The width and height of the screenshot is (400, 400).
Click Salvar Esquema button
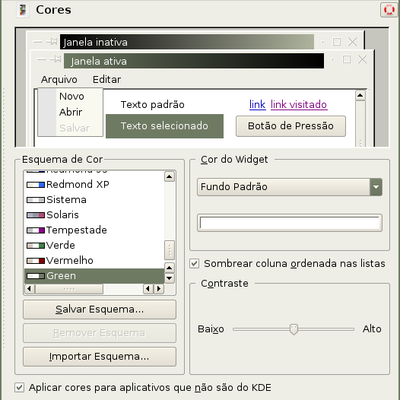click(99, 310)
